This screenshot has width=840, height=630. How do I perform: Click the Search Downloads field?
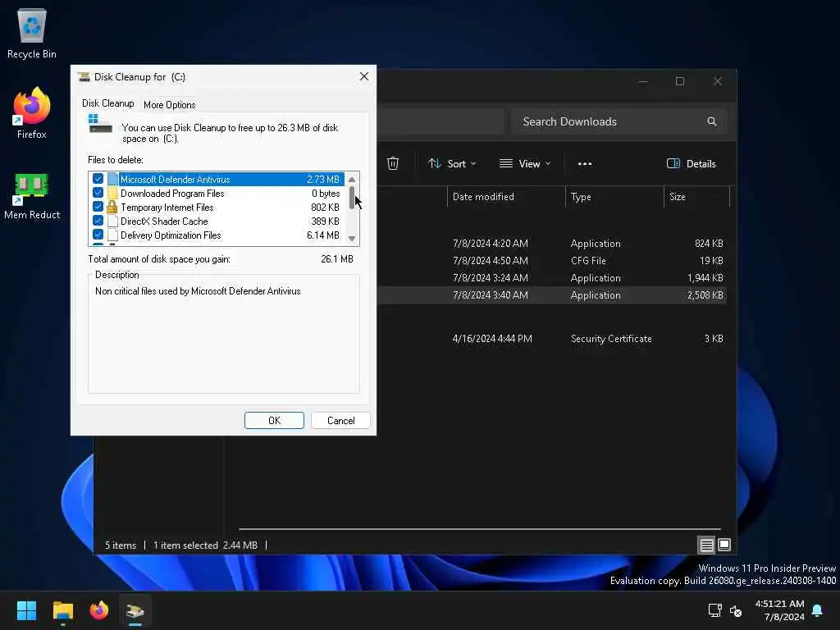point(619,121)
